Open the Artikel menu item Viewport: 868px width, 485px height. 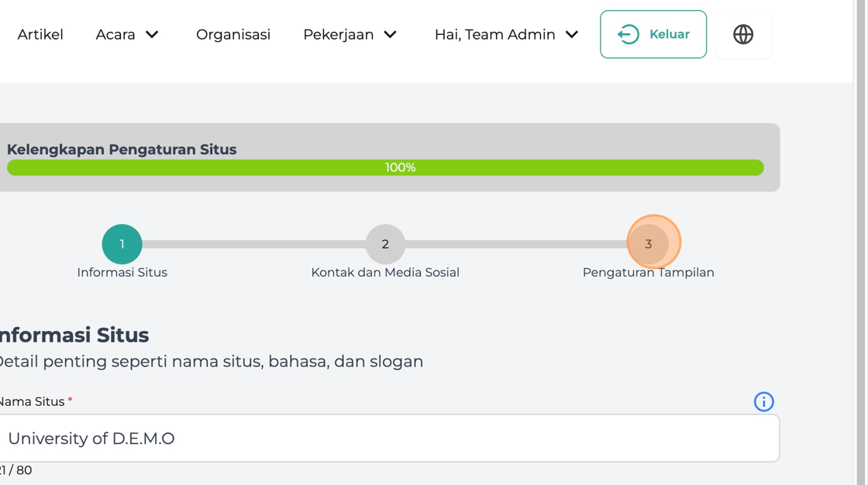pyautogui.click(x=40, y=34)
